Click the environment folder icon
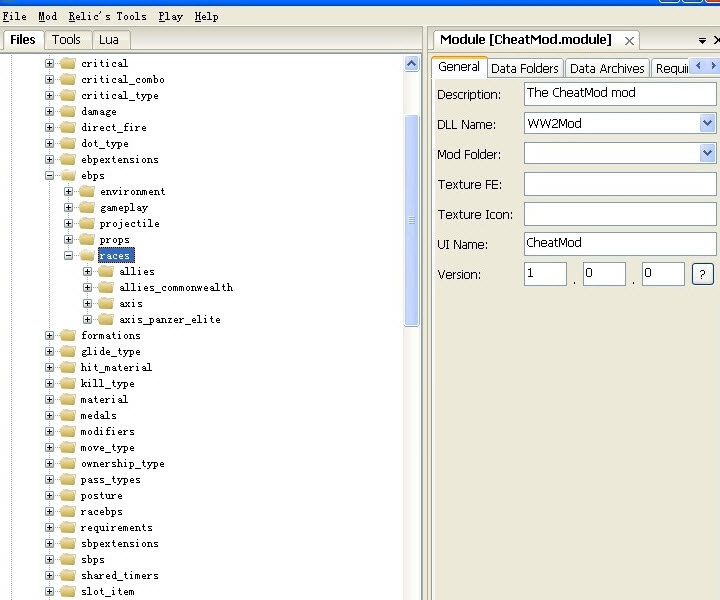Image resolution: width=720 pixels, height=600 pixels. click(87, 191)
